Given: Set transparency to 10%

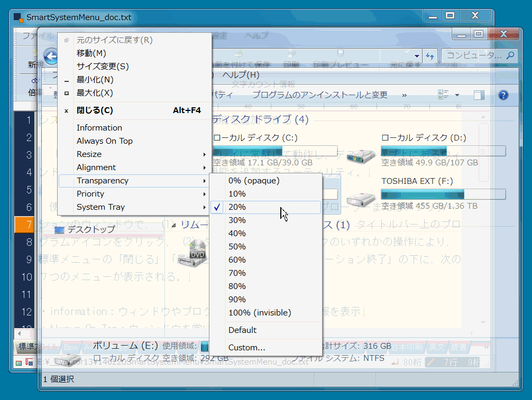Looking at the screenshot, I should click(x=265, y=193).
